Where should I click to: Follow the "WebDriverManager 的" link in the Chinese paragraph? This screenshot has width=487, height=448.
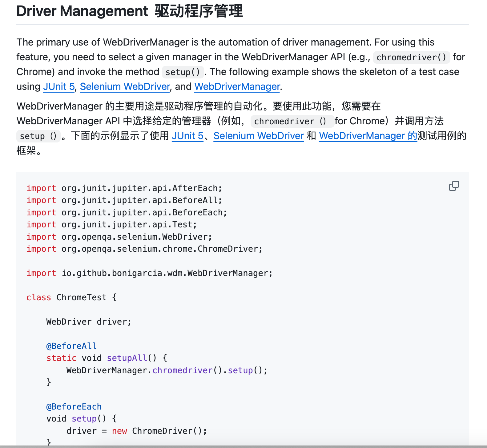tap(368, 136)
